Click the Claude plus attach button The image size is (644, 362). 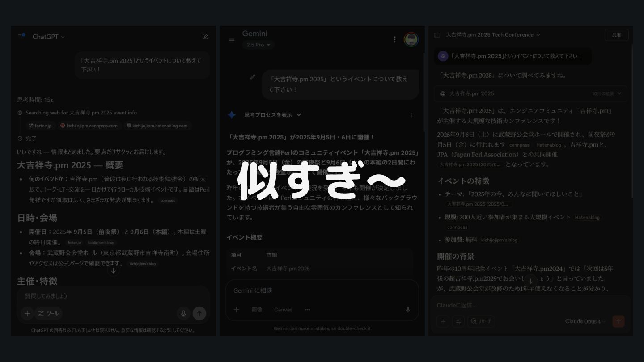pos(443,321)
